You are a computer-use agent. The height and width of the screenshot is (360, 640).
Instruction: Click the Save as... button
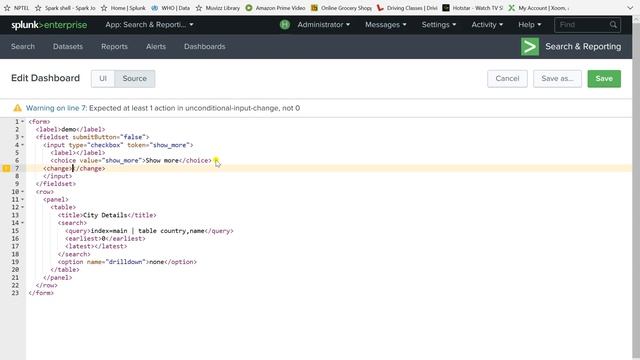pyautogui.click(x=557, y=79)
